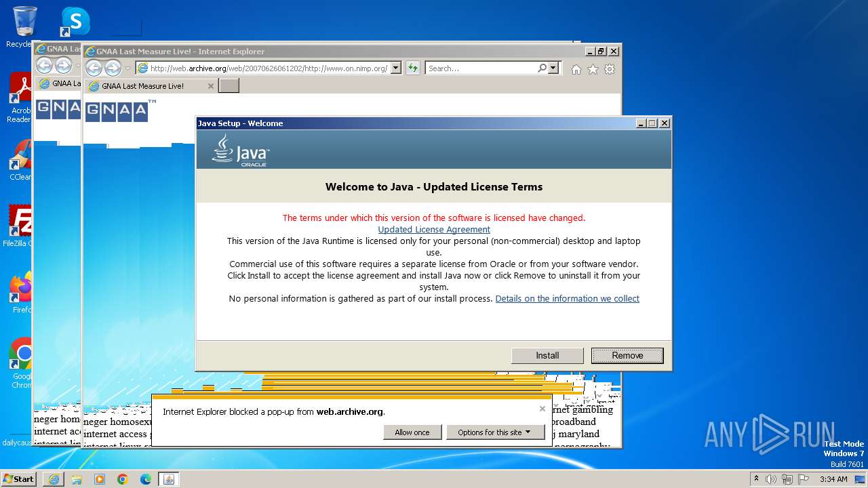Image resolution: width=868 pixels, height=488 pixels.
Task: Minimize the Java Setup window
Action: [642, 123]
